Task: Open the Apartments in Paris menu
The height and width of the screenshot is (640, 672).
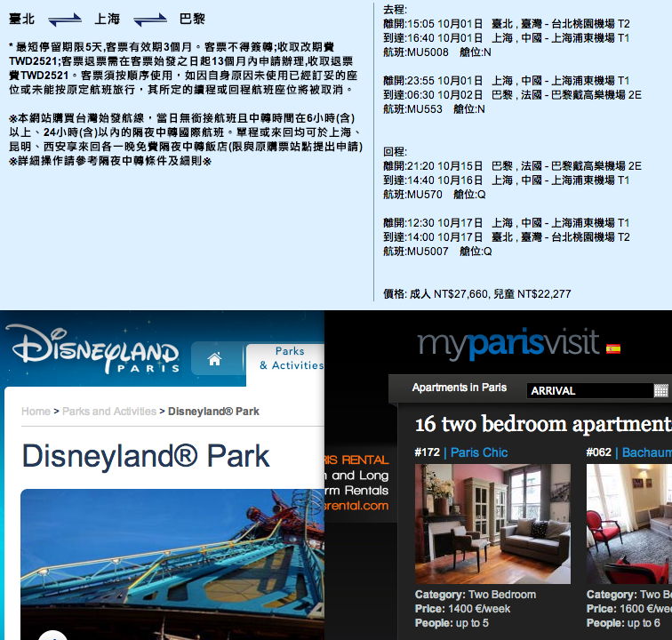Action: click(x=459, y=388)
